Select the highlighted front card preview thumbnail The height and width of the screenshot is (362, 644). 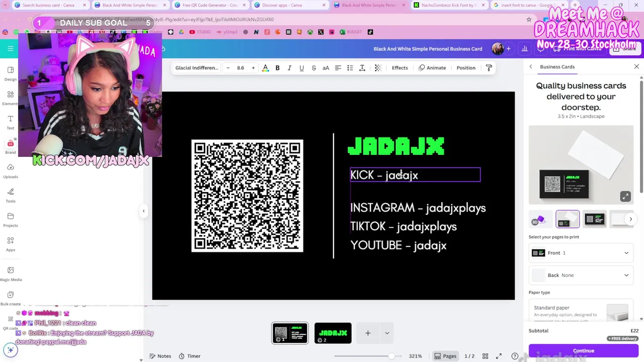pyautogui.click(x=568, y=219)
